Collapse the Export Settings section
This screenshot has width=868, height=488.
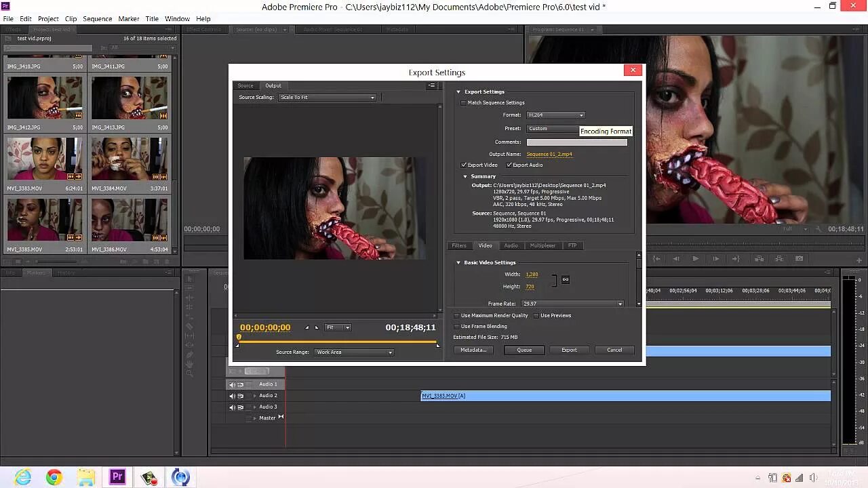coord(458,92)
